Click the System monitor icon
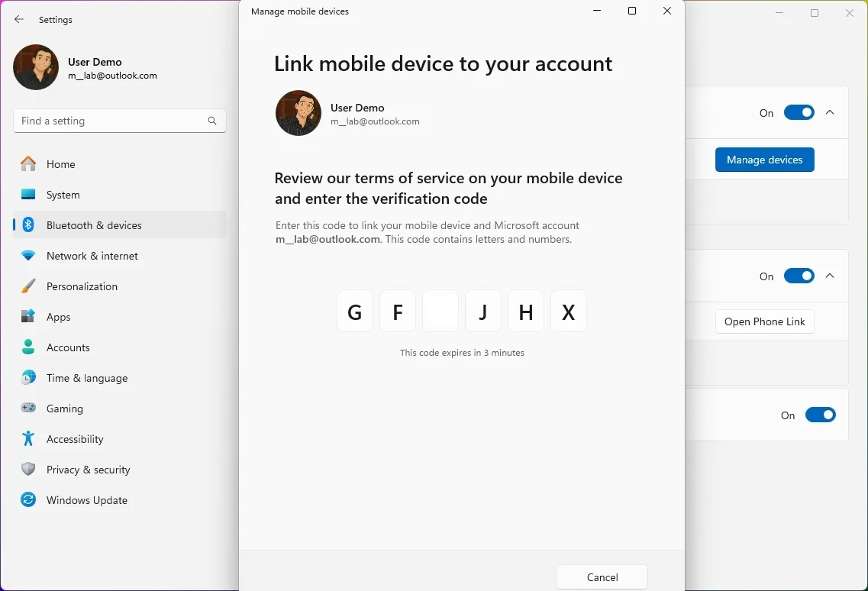Screen dimensions: 868x591 28,195
